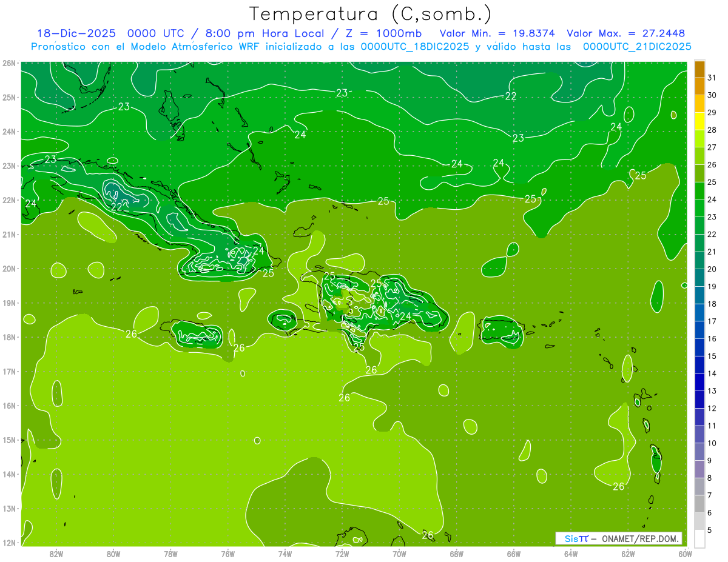Screen dimensions: 728x562
Task: Pick the legend swatch between 26 and 27
Action: pos(699,156)
